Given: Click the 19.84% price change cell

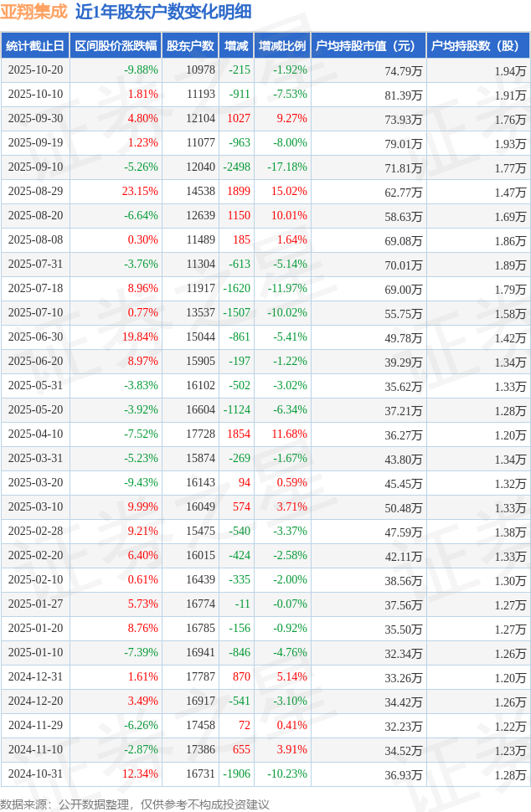Looking at the screenshot, I should (x=139, y=337).
